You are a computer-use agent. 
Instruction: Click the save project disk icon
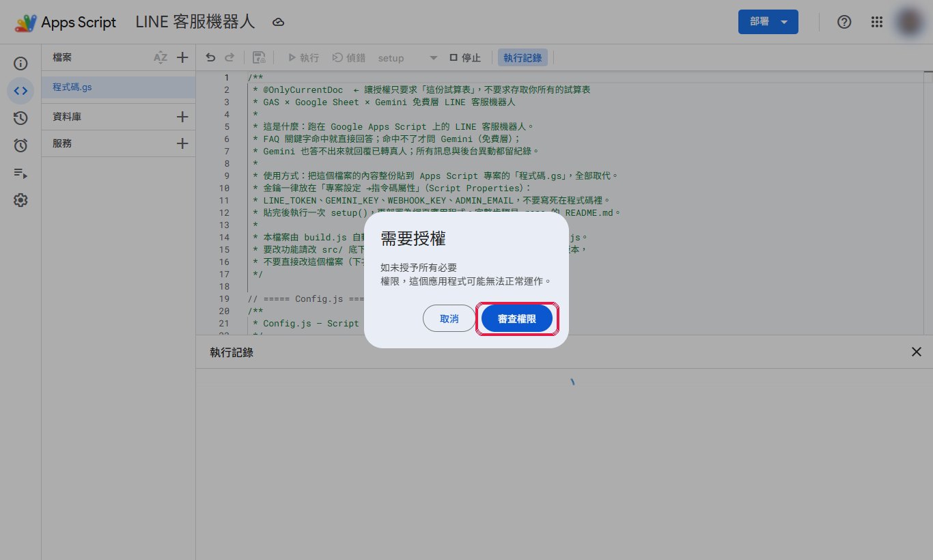tap(259, 58)
